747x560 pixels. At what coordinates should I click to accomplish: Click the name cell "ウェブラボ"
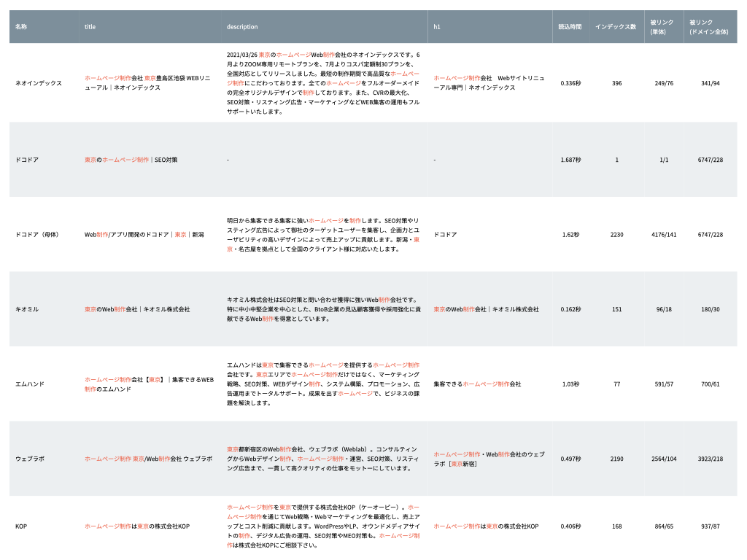coord(29,459)
